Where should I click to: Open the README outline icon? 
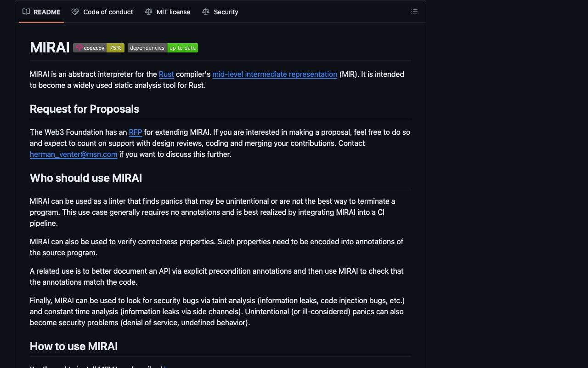(414, 12)
